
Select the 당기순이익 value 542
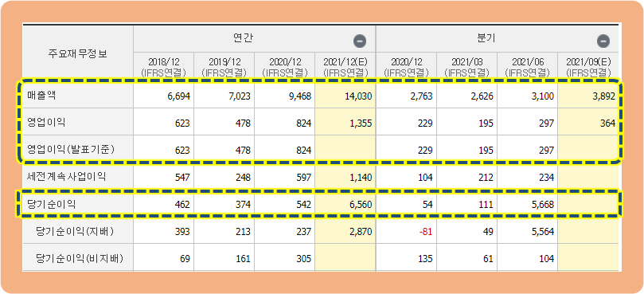(304, 204)
